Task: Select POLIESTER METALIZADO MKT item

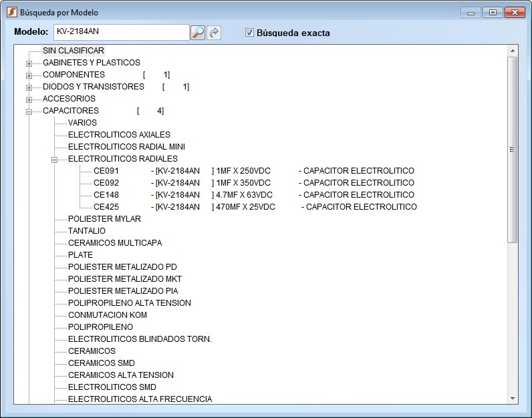Action: [x=125, y=278]
